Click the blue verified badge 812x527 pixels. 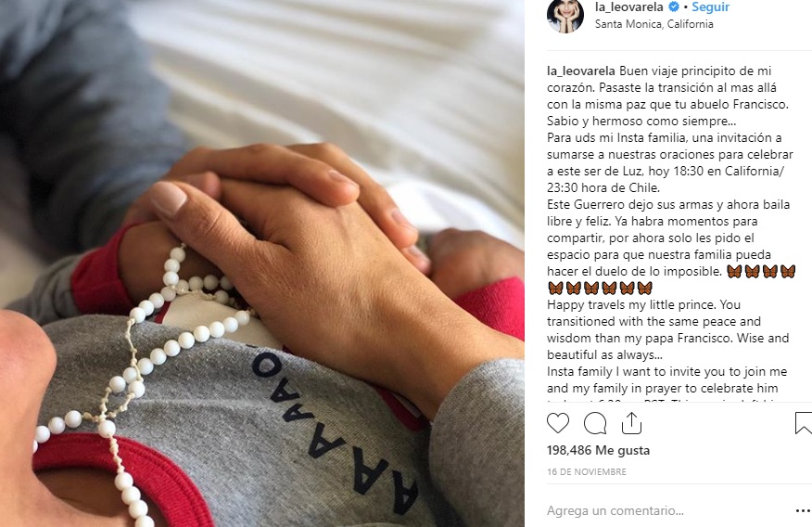[x=674, y=6]
